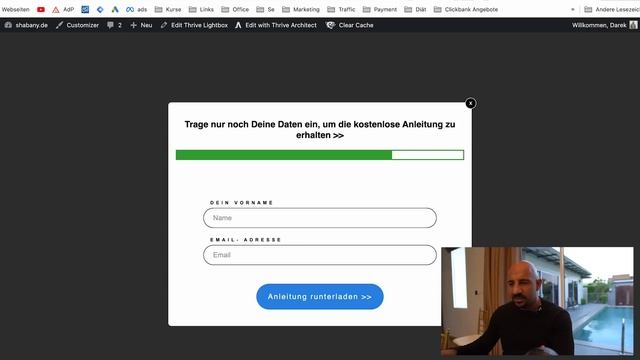Open the Andere Lesezeichen folder
640x360 pixels.
point(612,9)
